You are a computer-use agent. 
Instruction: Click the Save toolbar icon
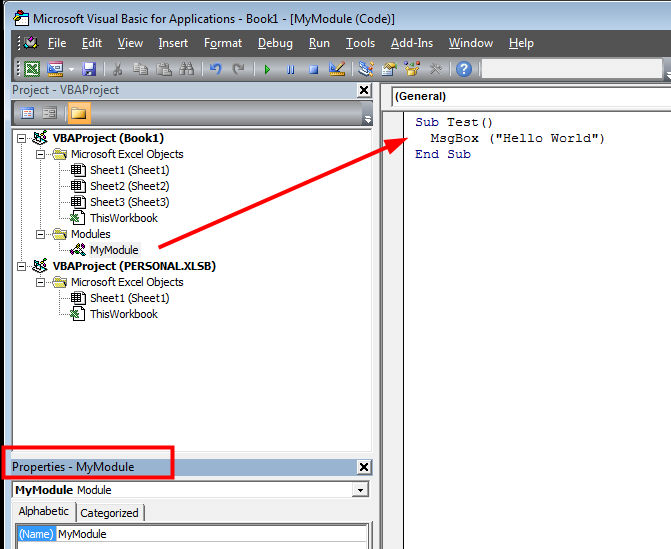89,69
